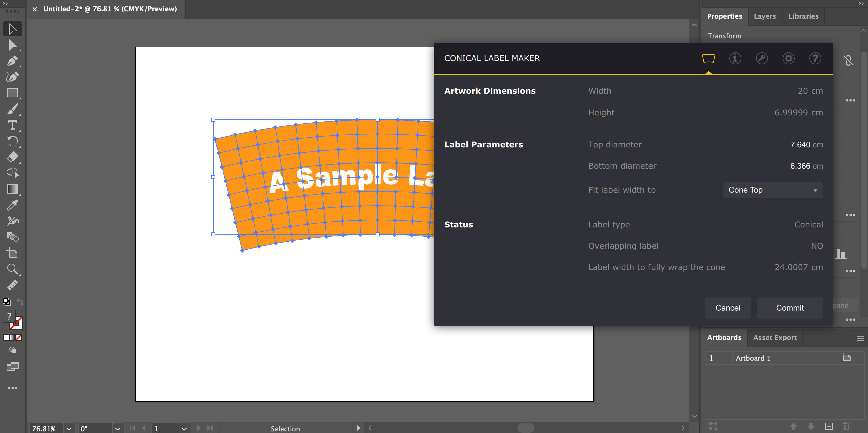Image resolution: width=868 pixels, height=433 pixels.
Task: Toggle the constrain proportions link icon
Action: tap(849, 60)
